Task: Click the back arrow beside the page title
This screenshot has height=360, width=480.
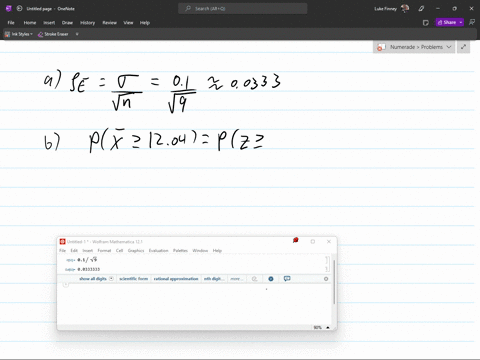Action: click(x=19, y=8)
